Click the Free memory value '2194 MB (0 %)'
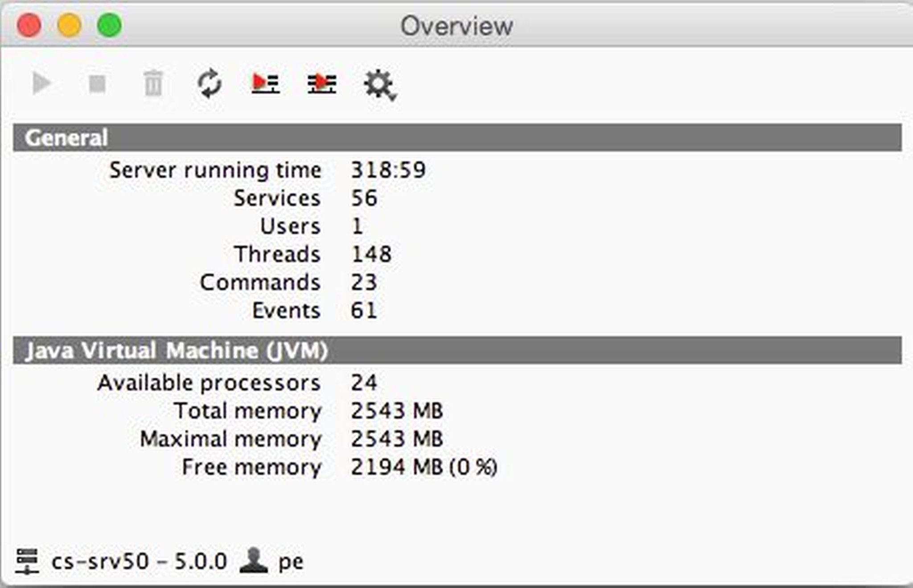 (424, 467)
